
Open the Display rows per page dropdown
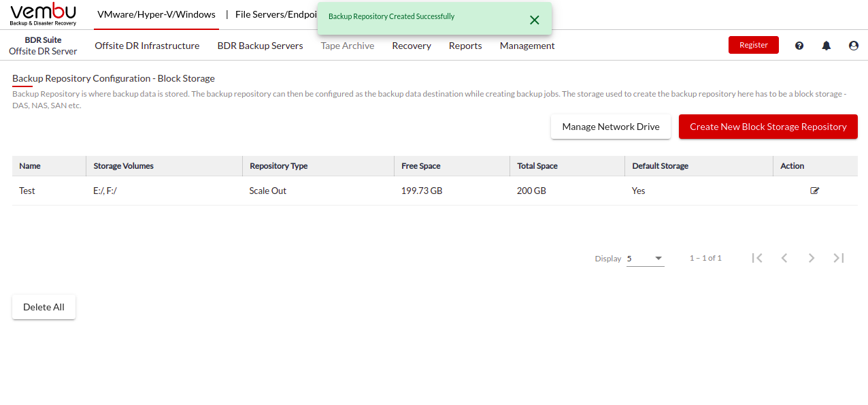coord(645,259)
